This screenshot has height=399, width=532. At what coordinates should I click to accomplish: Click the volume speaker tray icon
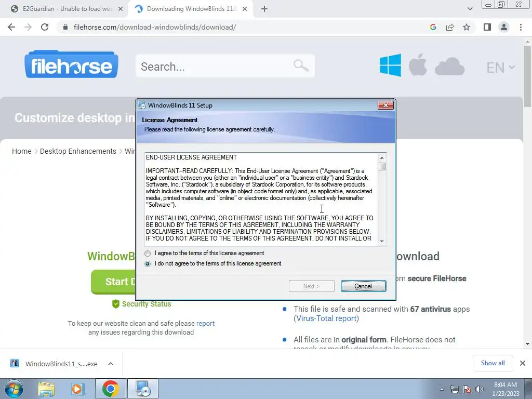[480, 389]
